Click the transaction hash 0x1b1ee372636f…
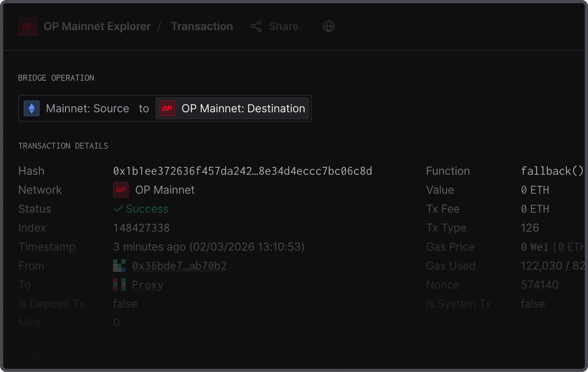The image size is (588, 372). pyautogui.click(x=243, y=171)
